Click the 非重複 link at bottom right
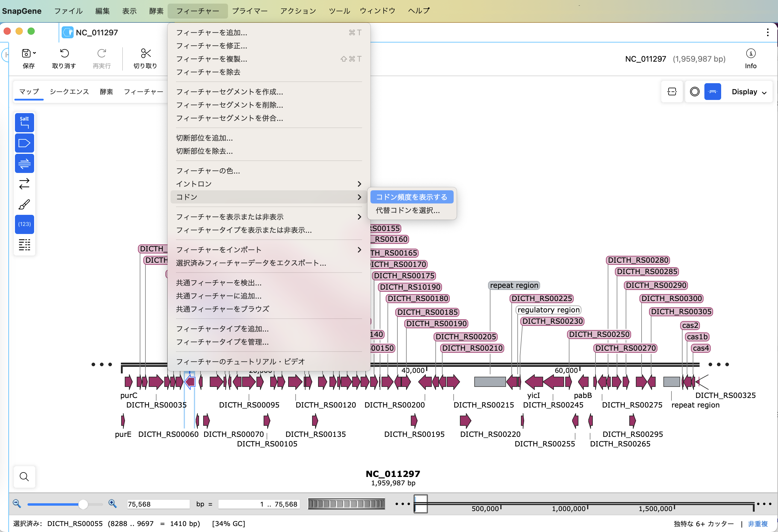The height and width of the screenshot is (532, 778). click(758, 523)
